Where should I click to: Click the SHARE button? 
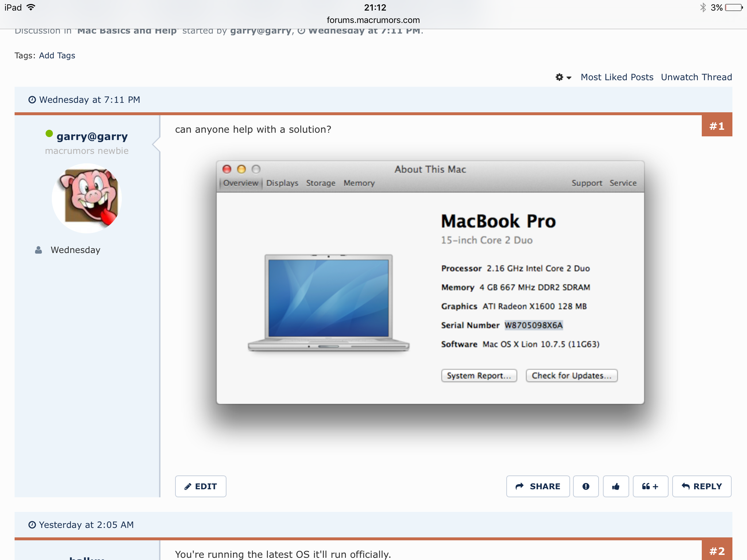538,486
